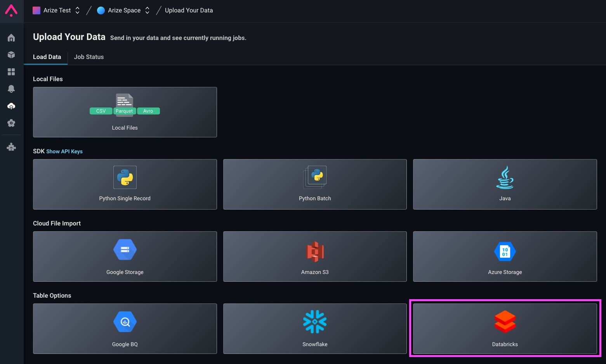606x364 pixels.
Task: Click the Arize logo in the corner
Action: pos(11,10)
